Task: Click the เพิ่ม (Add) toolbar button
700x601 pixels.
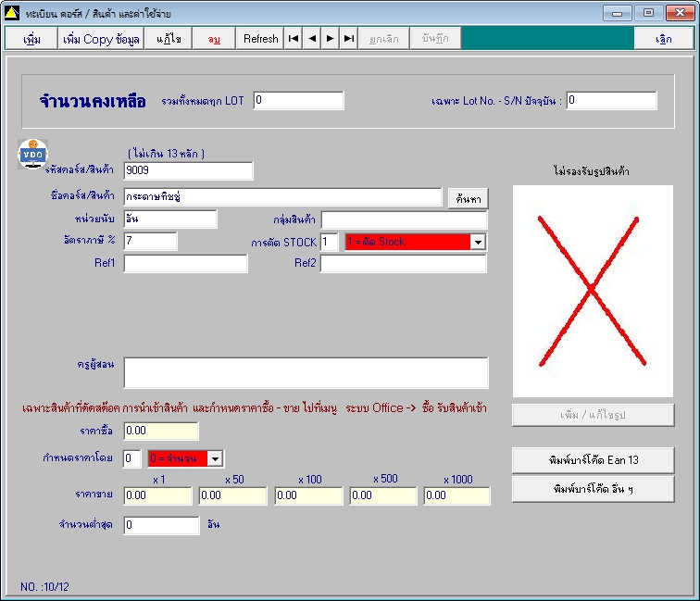Action: (x=31, y=38)
